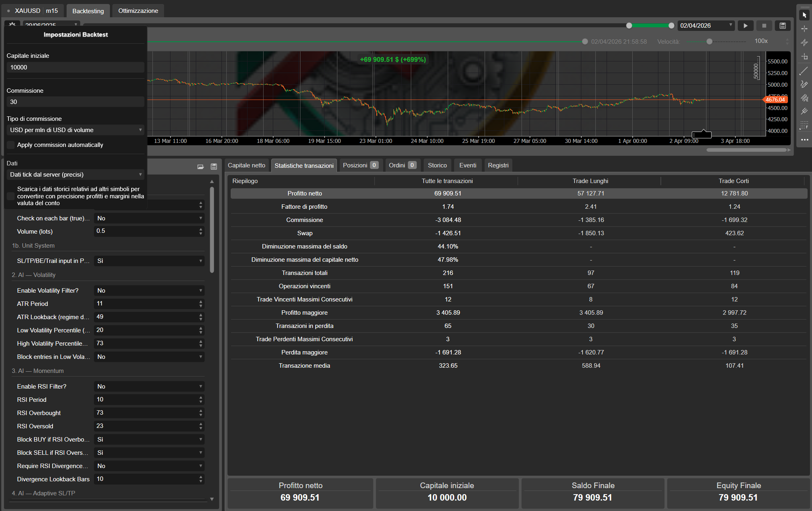Select the cursor pointer tool
The width and height of the screenshot is (812, 511).
[804, 15]
